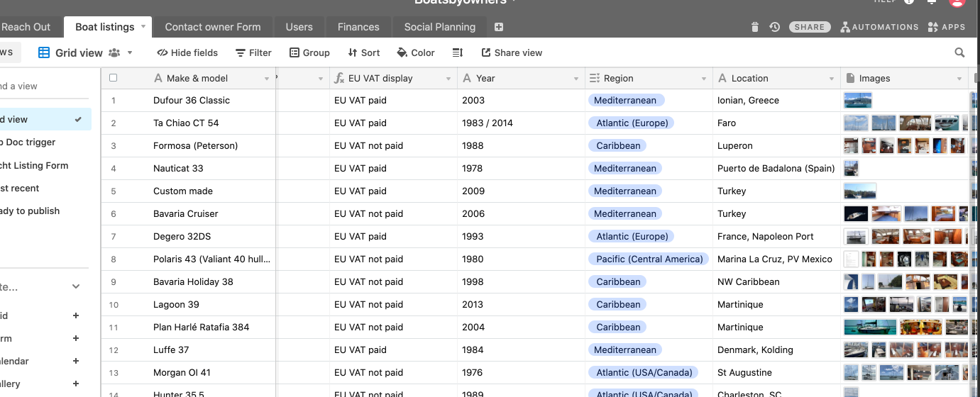
Task: Open revision history clock icon
Action: coord(774,27)
